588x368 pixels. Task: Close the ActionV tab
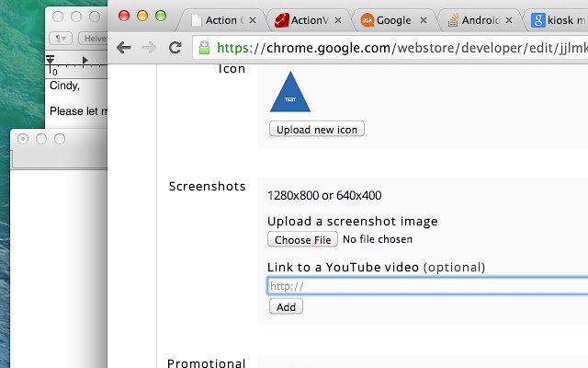click(338, 20)
